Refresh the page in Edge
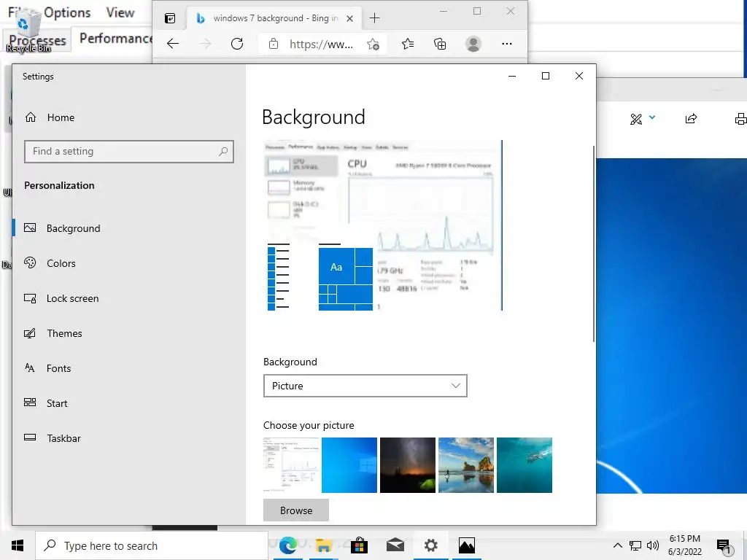 pyautogui.click(x=237, y=44)
